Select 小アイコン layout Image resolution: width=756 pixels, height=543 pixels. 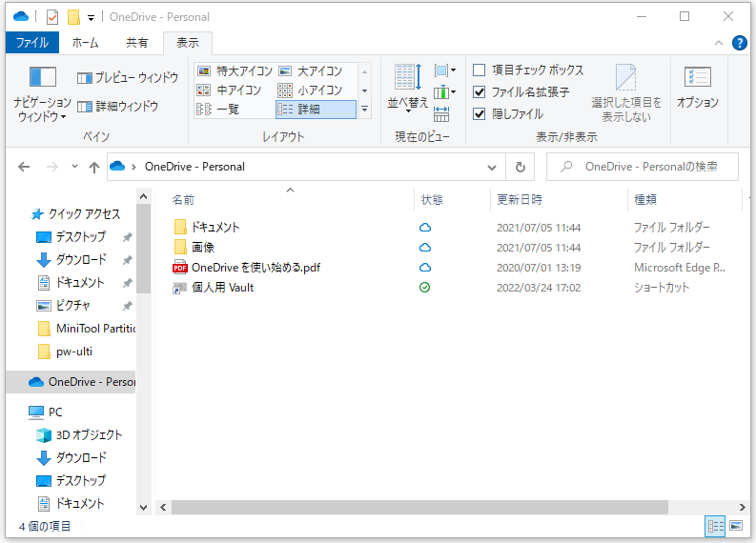311,90
